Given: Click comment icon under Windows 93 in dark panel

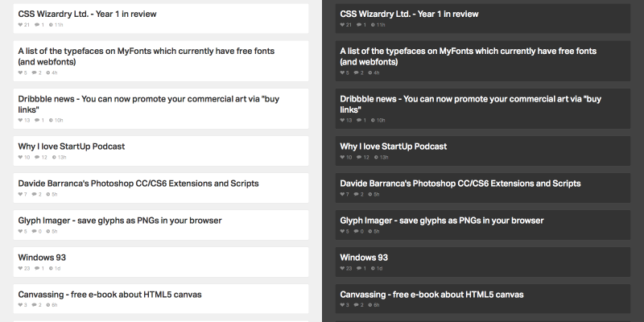Looking at the screenshot, I should pos(358,268).
